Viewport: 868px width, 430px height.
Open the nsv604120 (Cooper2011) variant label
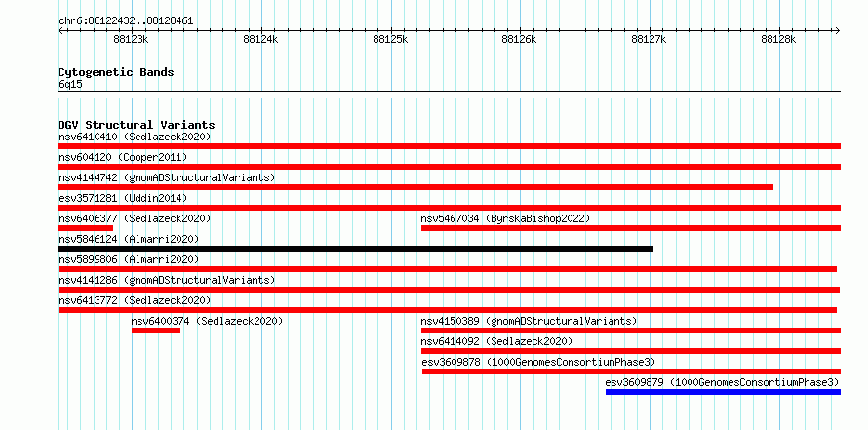[x=123, y=157]
